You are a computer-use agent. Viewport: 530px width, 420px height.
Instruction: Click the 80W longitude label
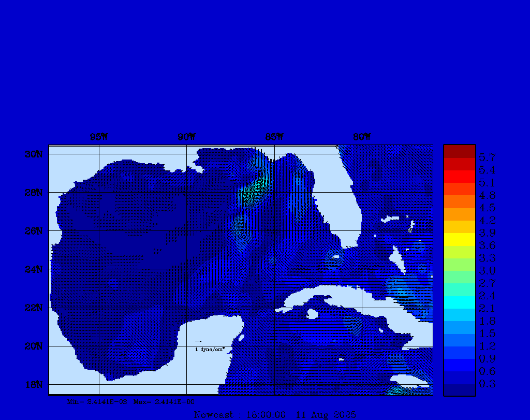tap(361, 137)
